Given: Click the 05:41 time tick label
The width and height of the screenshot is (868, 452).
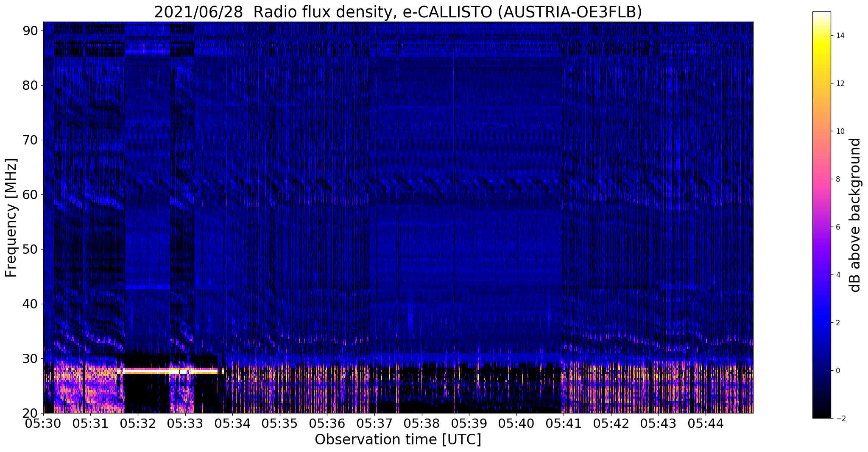Looking at the screenshot, I should click(x=564, y=424).
